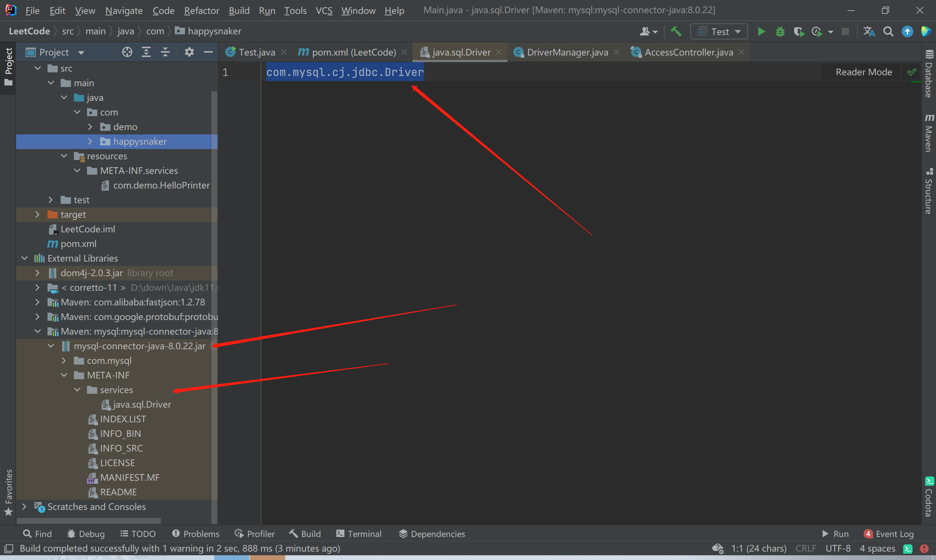936x560 pixels.
Task: Click the Build menu item in menu bar
Action: [238, 9]
